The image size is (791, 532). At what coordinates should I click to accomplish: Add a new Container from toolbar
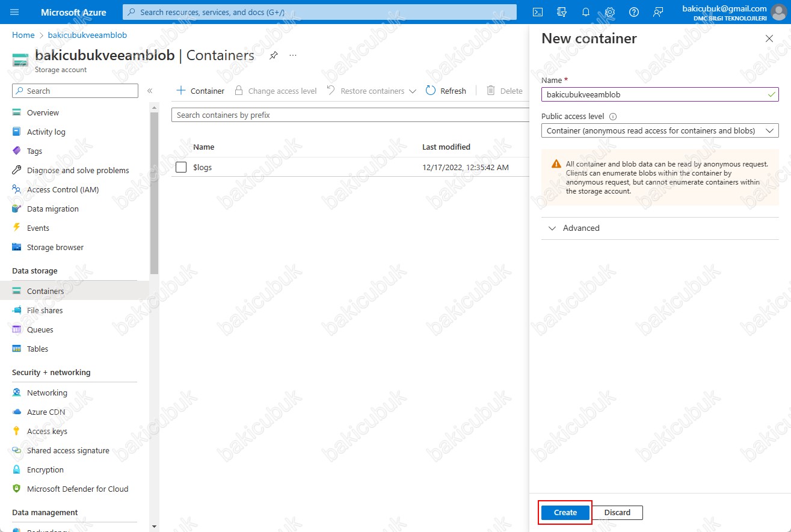[200, 91]
